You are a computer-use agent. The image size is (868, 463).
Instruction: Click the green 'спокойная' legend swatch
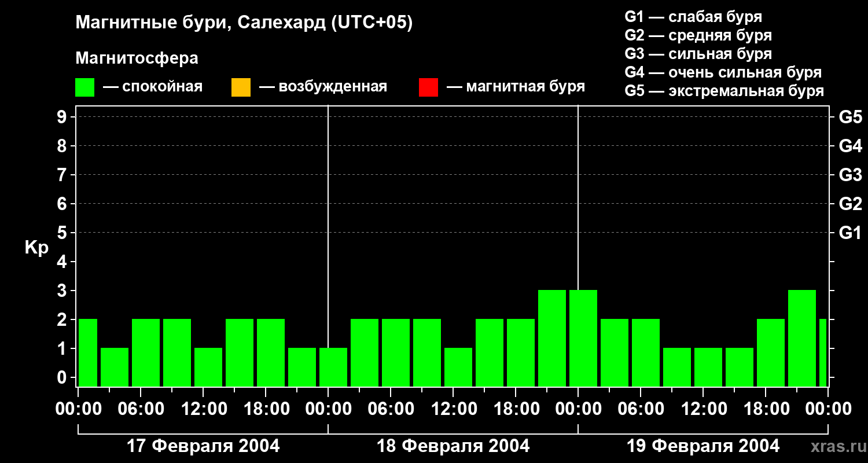pyautogui.click(x=85, y=87)
